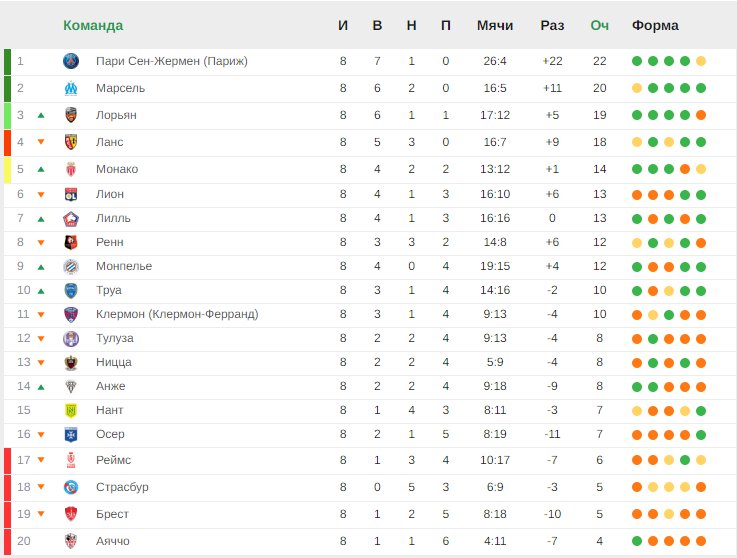The width and height of the screenshot is (737, 558).
Task: Click the Lens club crest icon
Action: [x=70, y=142]
